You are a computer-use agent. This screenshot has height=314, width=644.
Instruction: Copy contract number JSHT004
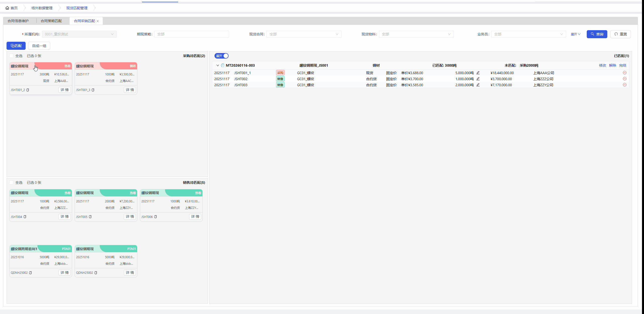click(25, 217)
